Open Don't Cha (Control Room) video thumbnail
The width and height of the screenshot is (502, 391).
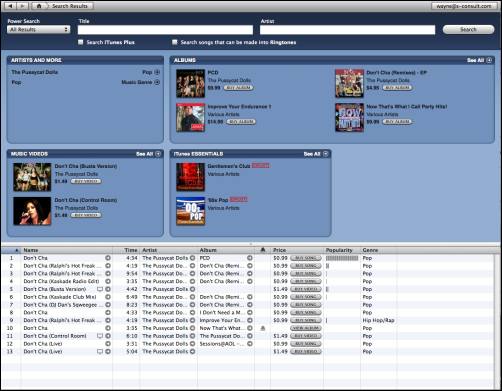tap(32, 211)
